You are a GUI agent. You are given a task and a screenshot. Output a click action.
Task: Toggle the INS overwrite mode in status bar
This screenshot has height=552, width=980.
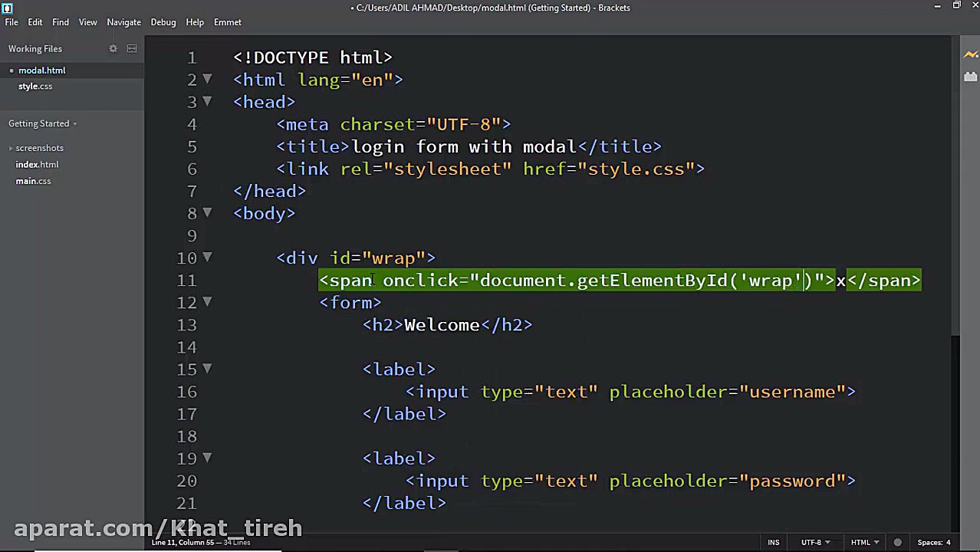[773, 542]
